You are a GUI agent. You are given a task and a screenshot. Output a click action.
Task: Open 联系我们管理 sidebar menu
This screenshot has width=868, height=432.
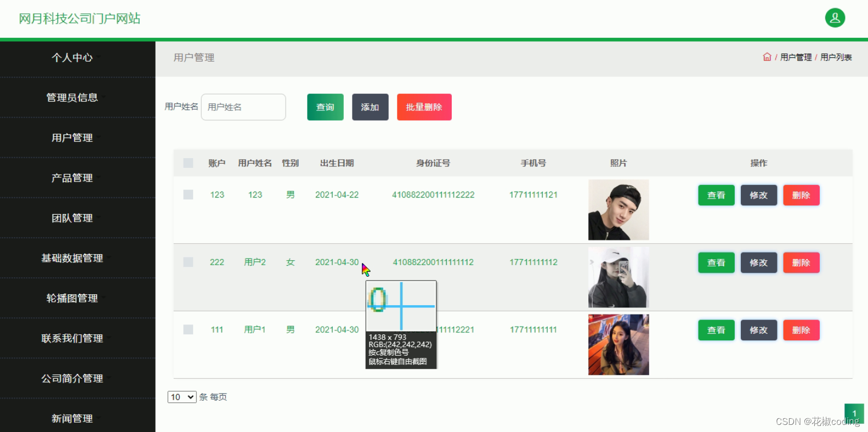pos(72,338)
